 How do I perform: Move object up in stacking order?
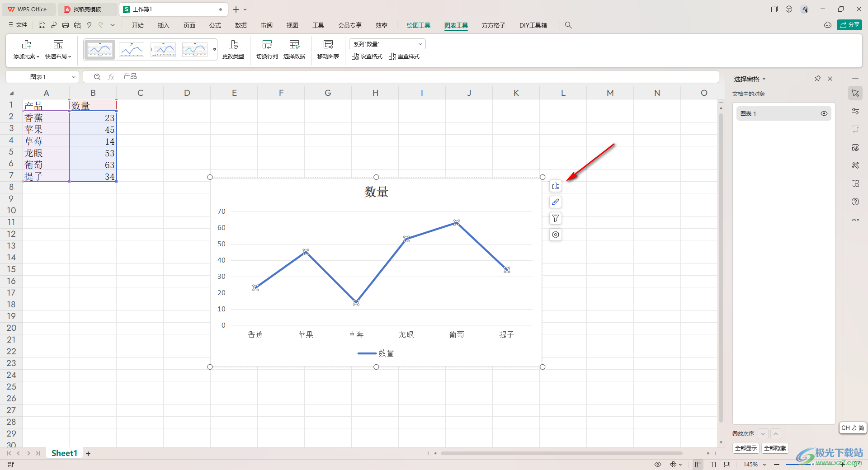coord(776,434)
